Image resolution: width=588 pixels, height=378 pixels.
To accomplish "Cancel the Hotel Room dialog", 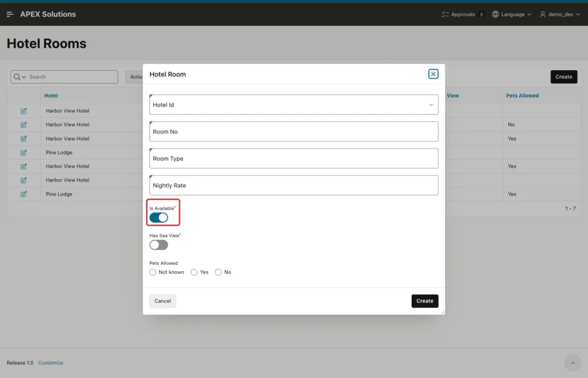I will coord(163,301).
